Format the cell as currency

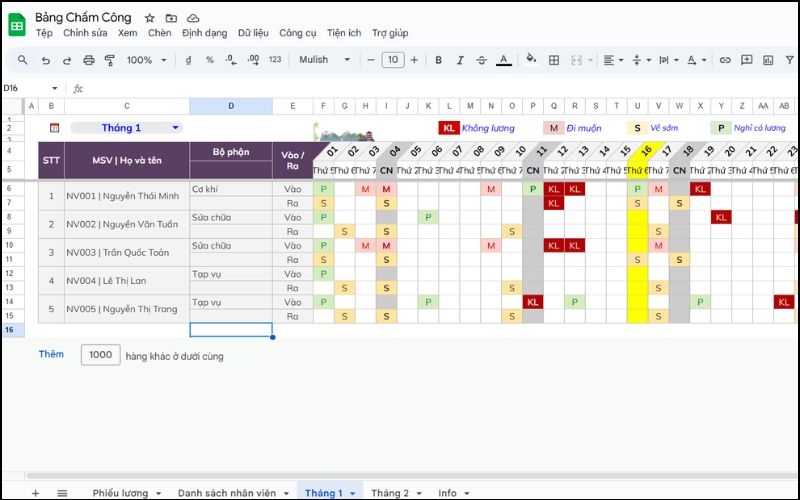point(188,60)
